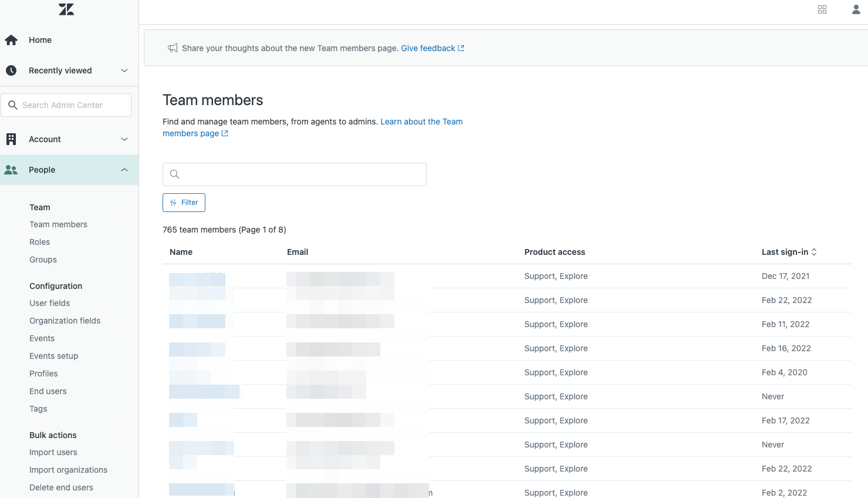Screen dimensions: 868x498
Task: Open the user profile avatar icon
Action: [856, 9]
